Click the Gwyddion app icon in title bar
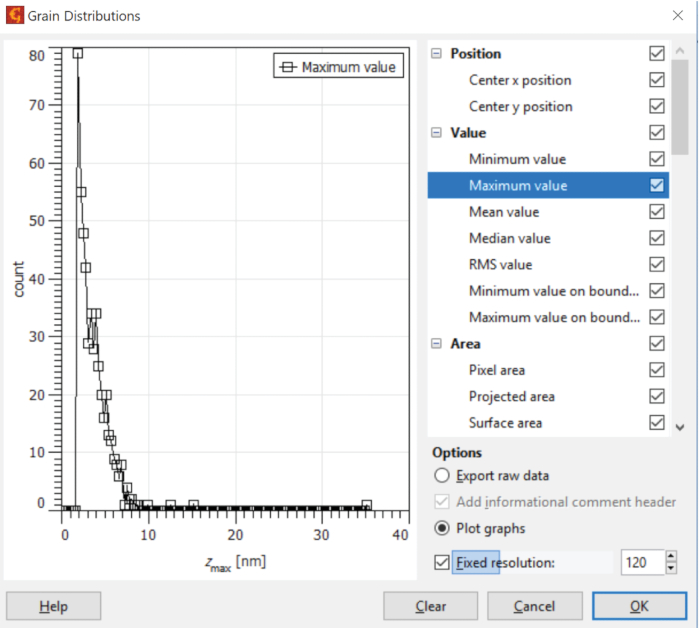Viewport: 700px width, 628px height. pyautogui.click(x=15, y=16)
